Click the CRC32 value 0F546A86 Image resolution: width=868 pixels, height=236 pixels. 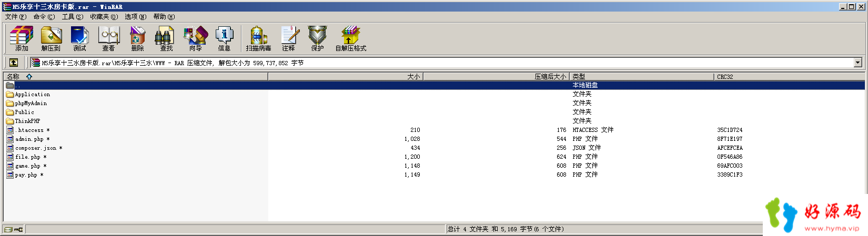(730, 157)
